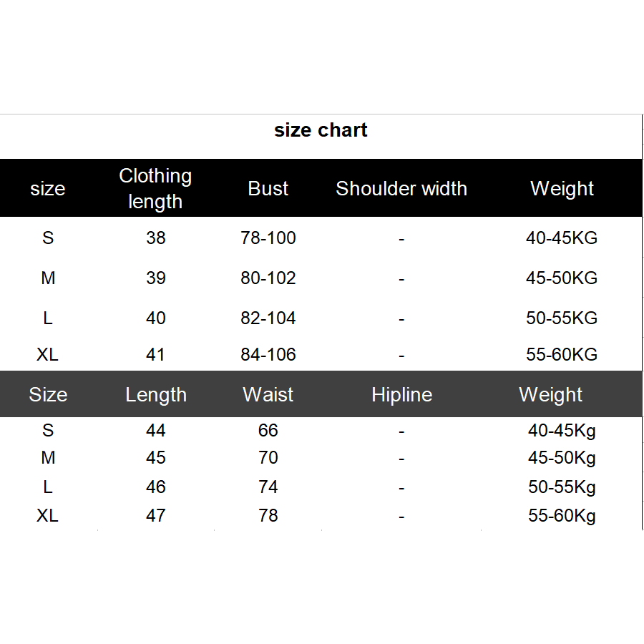Viewport: 644px width, 644px height.
Task: Click the "Bust" column header
Action: (268, 188)
